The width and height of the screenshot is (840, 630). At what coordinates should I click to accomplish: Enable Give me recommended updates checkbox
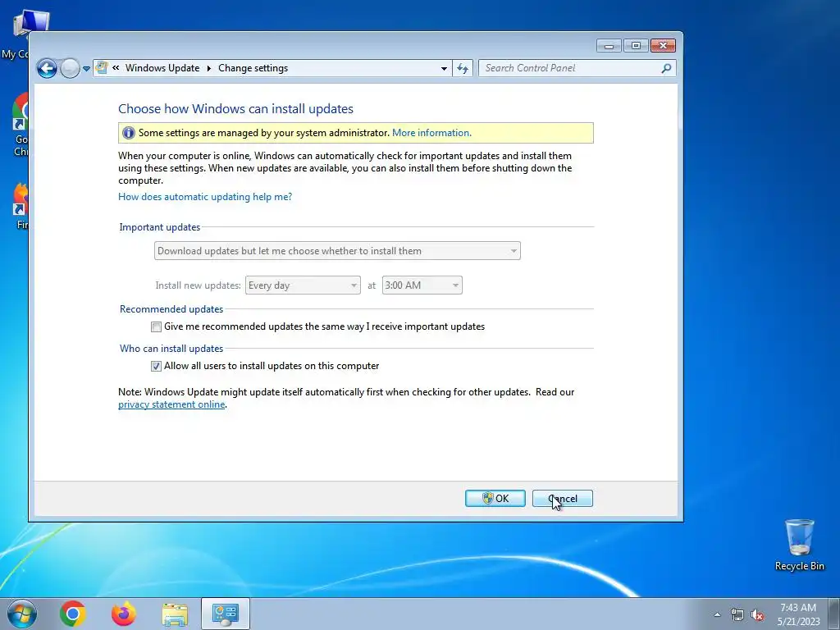[x=156, y=326]
